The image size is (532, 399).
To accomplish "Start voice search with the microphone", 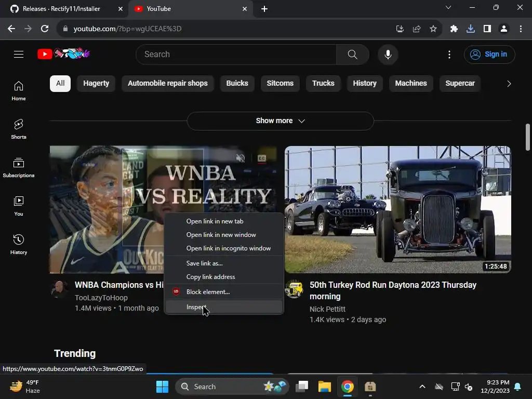I will coord(388,54).
